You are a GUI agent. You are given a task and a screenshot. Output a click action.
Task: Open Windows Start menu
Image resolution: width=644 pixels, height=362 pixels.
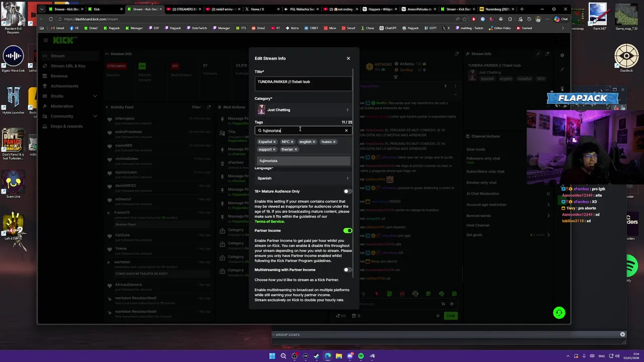pyautogui.click(x=272, y=356)
